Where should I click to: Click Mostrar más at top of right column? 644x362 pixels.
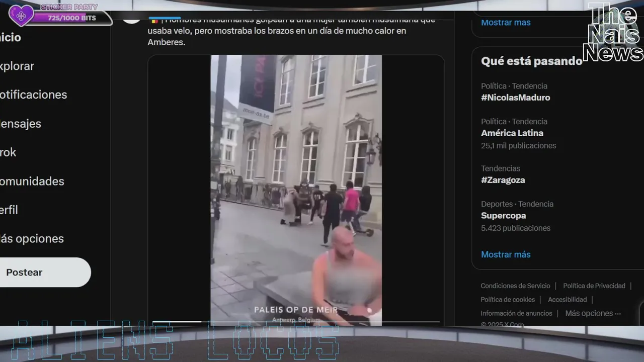click(506, 22)
